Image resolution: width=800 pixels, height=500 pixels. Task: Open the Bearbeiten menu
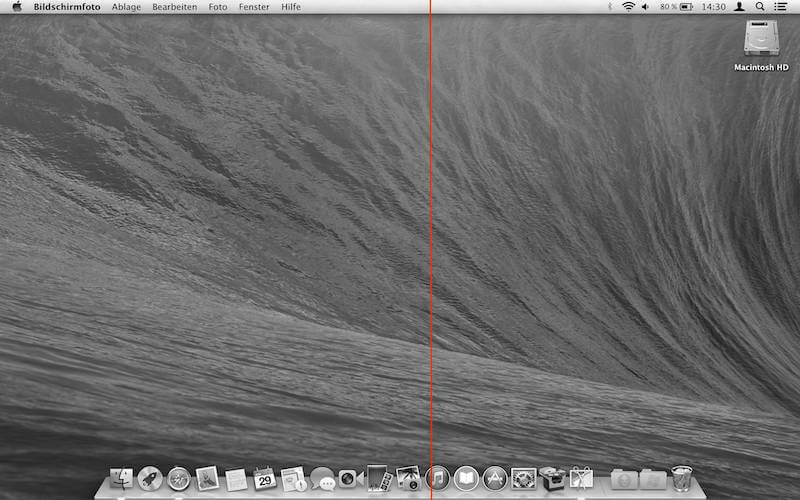pyautogui.click(x=174, y=7)
